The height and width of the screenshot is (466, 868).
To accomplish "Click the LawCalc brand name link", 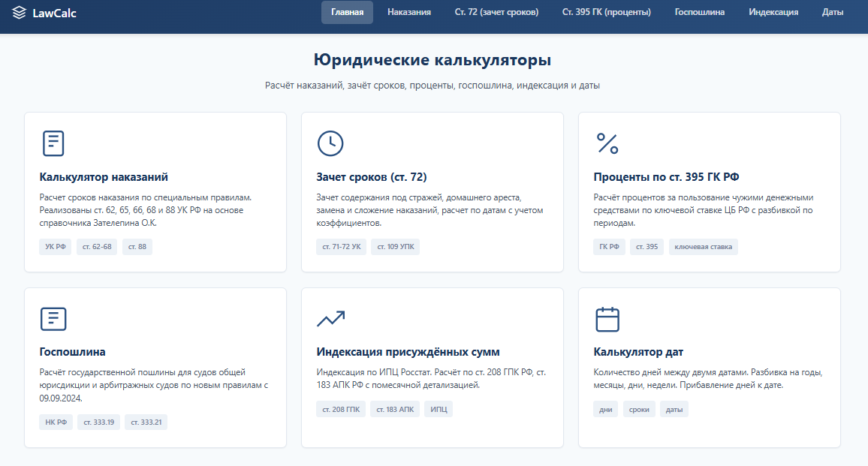I will click(54, 14).
